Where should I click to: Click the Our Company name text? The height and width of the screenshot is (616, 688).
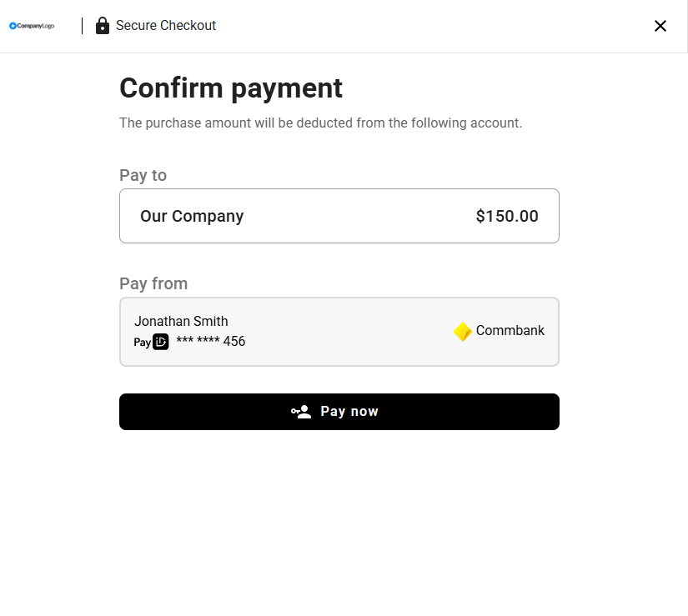[192, 216]
